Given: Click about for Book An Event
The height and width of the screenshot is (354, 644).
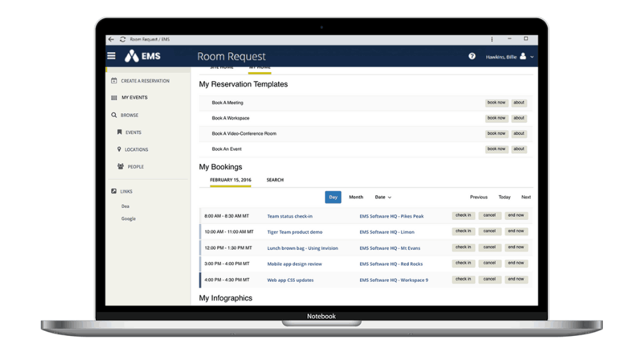Looking at the screenshot, I should pos(518,149).
